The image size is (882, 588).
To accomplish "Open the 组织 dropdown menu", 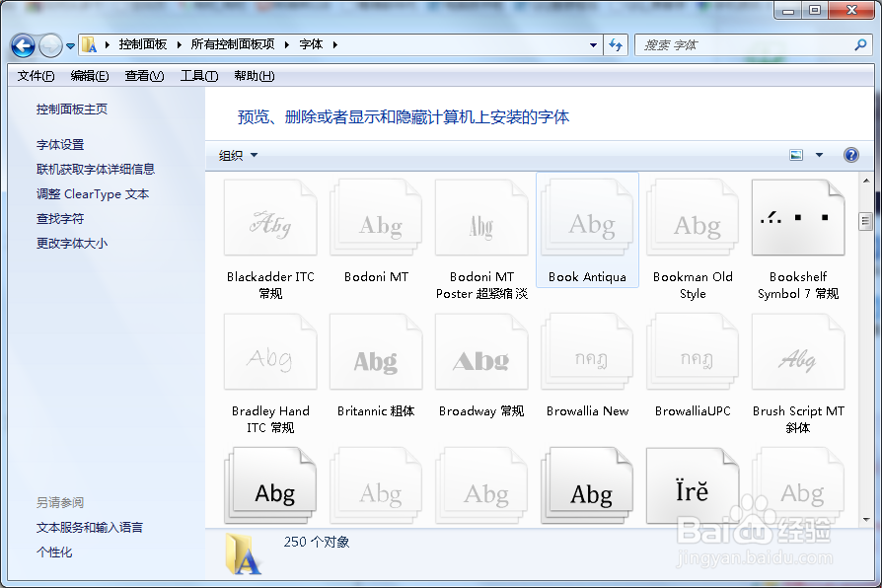I will click(238, 155).
